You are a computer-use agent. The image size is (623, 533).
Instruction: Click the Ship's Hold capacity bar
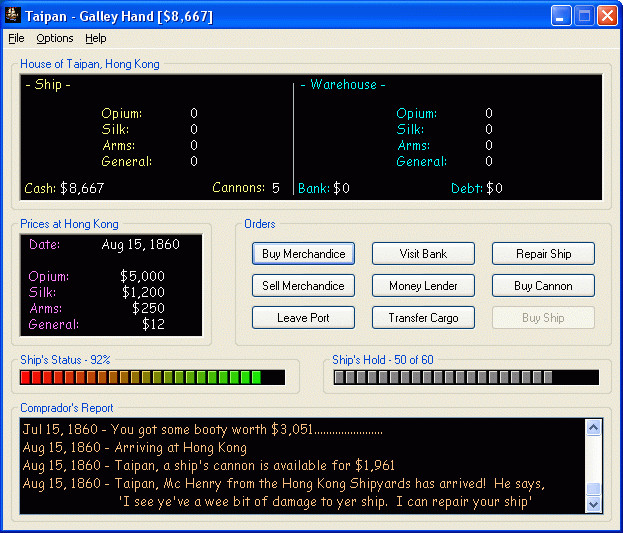coord(466,377)
